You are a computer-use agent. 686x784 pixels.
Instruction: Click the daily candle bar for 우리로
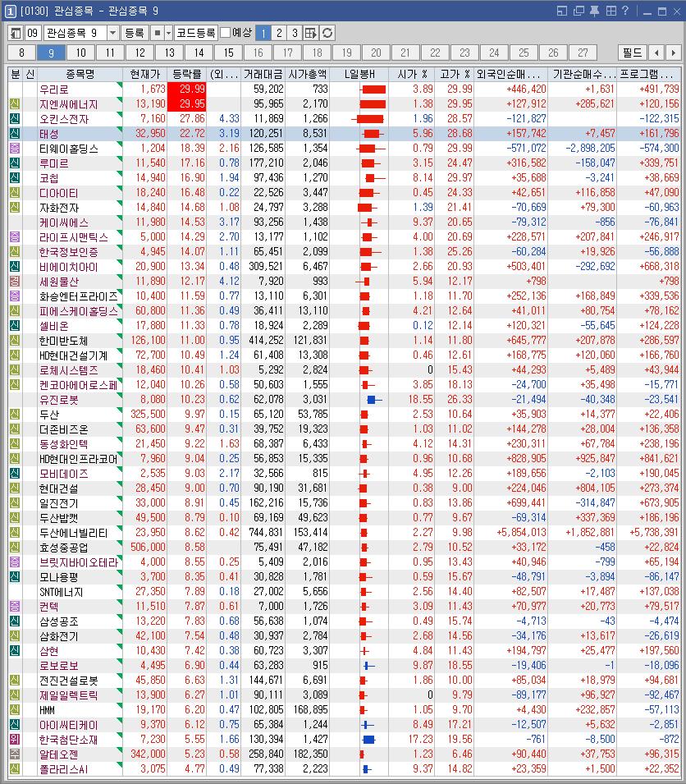click(x=373, y=89)
